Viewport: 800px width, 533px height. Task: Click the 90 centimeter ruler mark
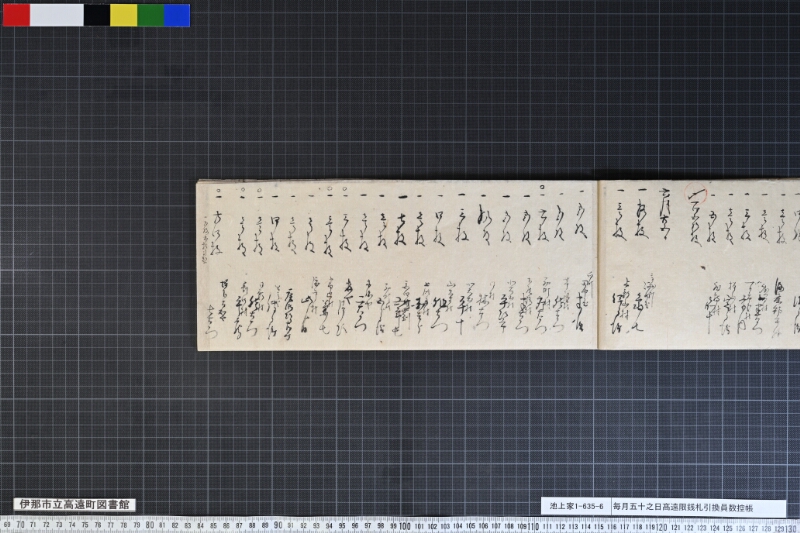point(278,525)
